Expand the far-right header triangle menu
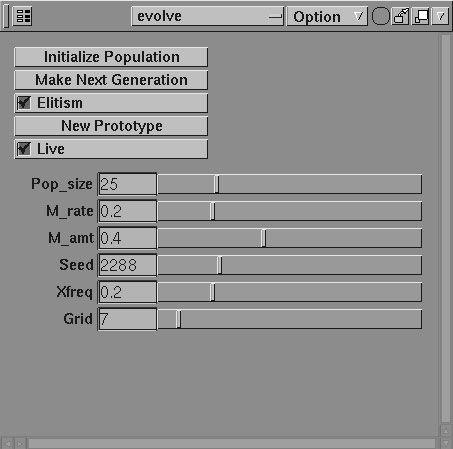453x449 pixels. (441, 16)
